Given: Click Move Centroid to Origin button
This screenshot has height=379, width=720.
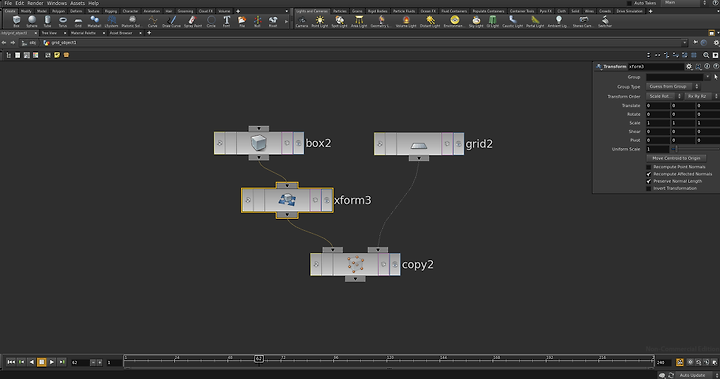Looking at the screenshot, I should click(x=676, y=158).
